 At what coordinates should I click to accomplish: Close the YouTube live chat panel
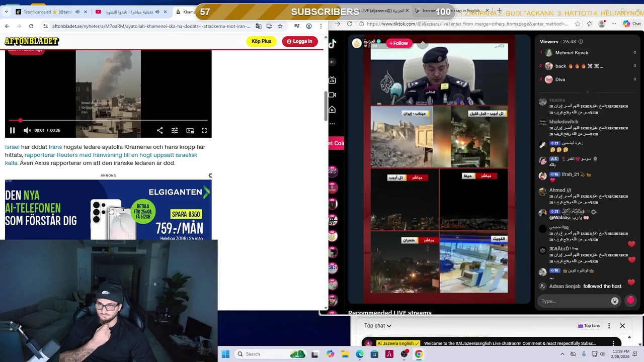(622, 326)
